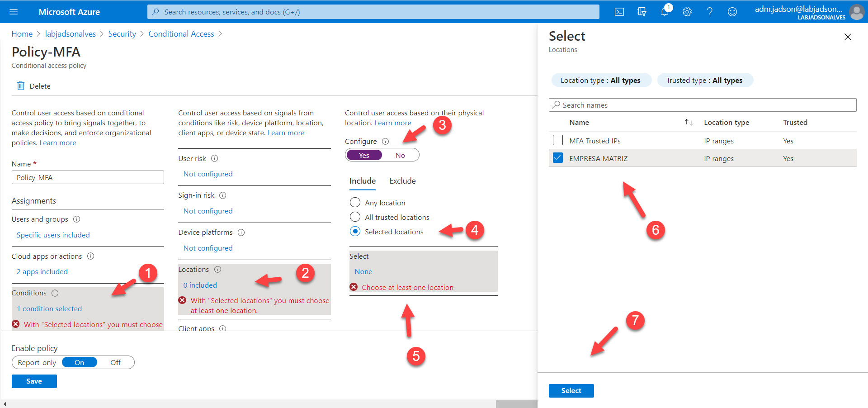Click the Search names input field

click(x=703, y=105)
